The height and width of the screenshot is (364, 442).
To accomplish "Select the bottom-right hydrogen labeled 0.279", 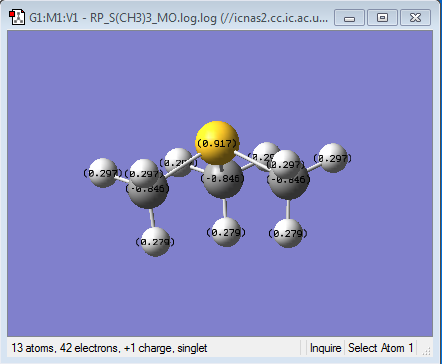I will pos(288,233).
